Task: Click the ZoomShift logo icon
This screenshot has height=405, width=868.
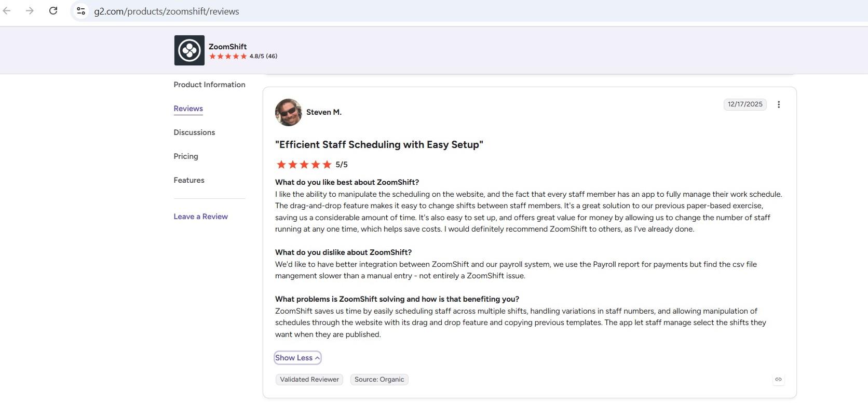Action: coord(189,50)
